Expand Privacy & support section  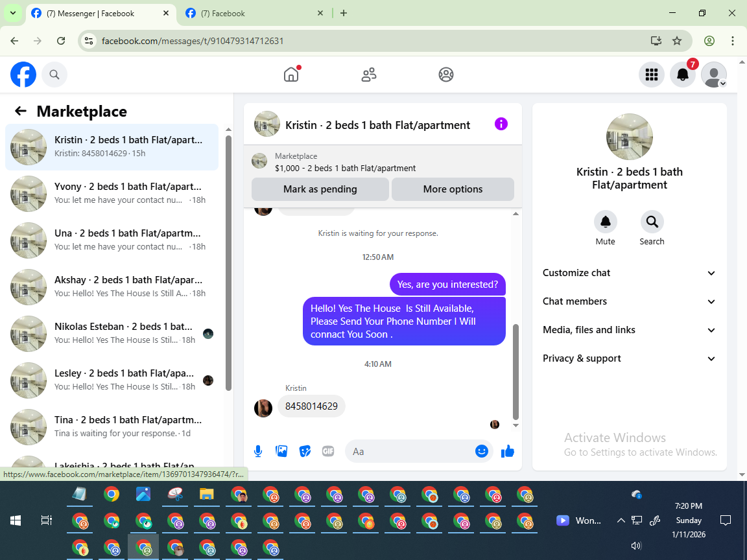[630, 358]
